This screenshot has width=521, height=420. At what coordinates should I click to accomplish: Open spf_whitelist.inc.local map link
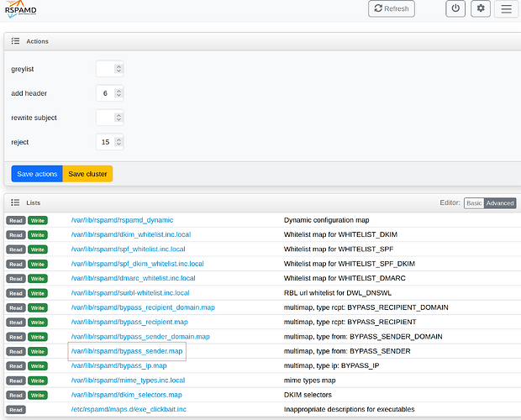128,249
